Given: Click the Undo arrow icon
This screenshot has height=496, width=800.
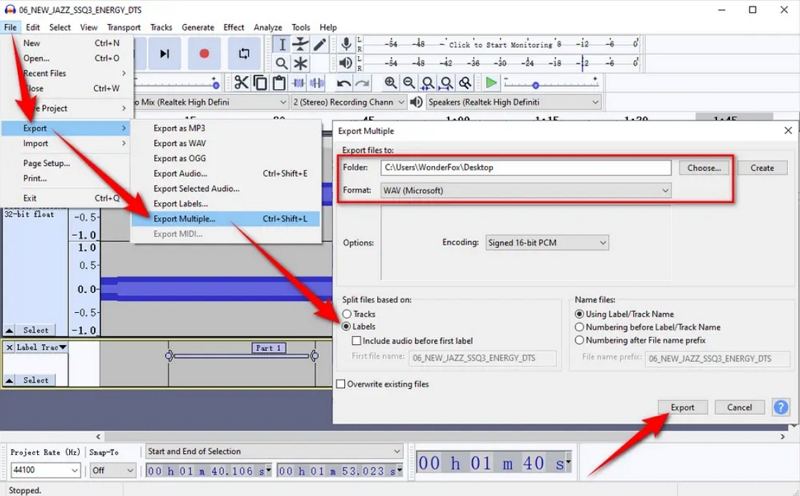Looking at the screenshot, I should pyautogui.click(x=345, y=83).
